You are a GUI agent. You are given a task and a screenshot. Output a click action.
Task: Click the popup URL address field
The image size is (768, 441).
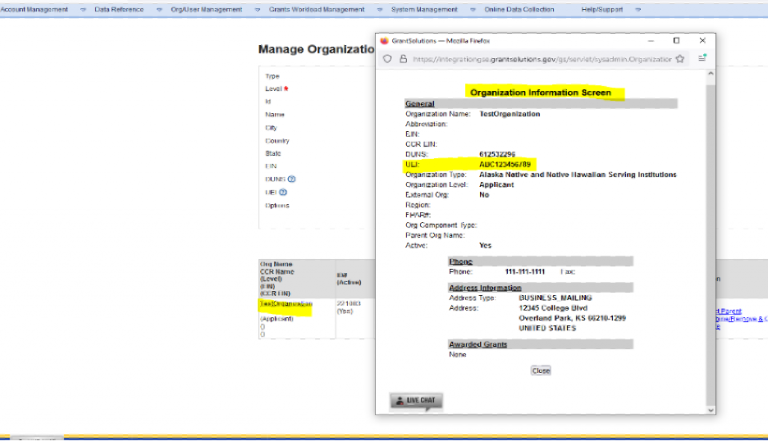point(540,59)
